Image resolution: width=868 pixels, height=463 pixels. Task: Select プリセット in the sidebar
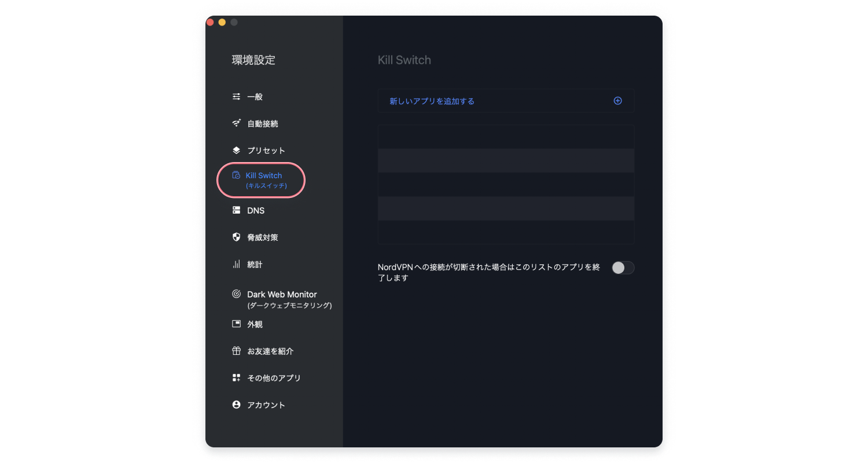[266, 150]
